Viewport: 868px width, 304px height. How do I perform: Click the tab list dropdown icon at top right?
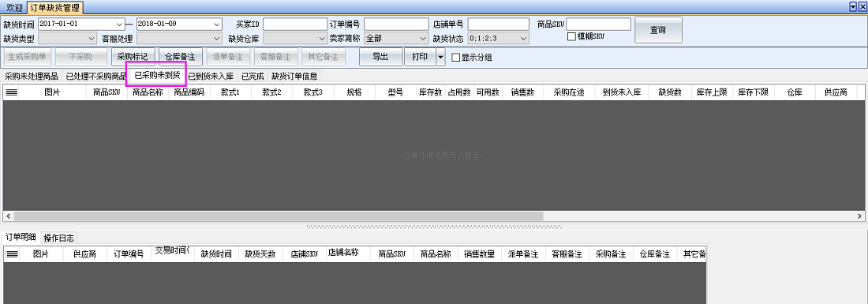point(853,6)
